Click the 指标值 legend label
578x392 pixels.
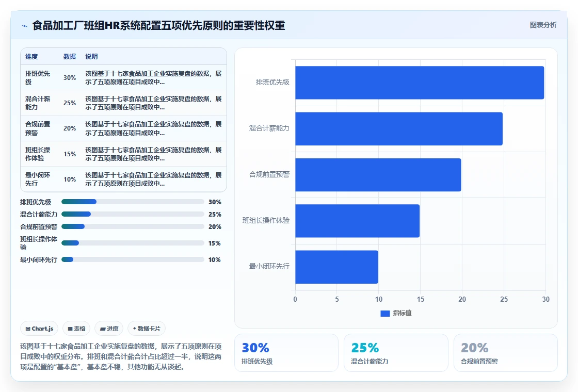402,313
